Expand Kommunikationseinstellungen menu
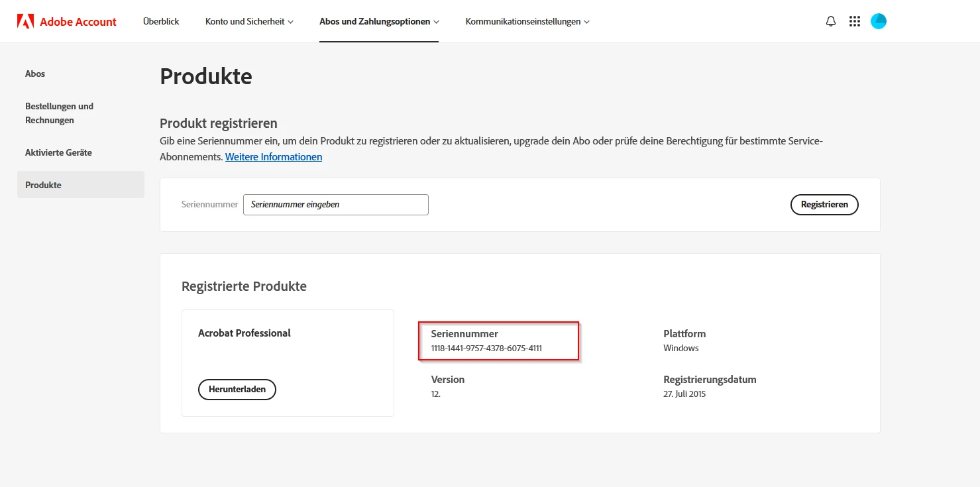 coord(527,21)
